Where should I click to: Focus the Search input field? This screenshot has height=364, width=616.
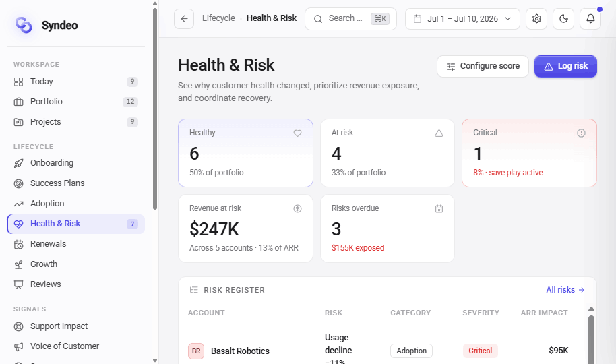(351, 18)
